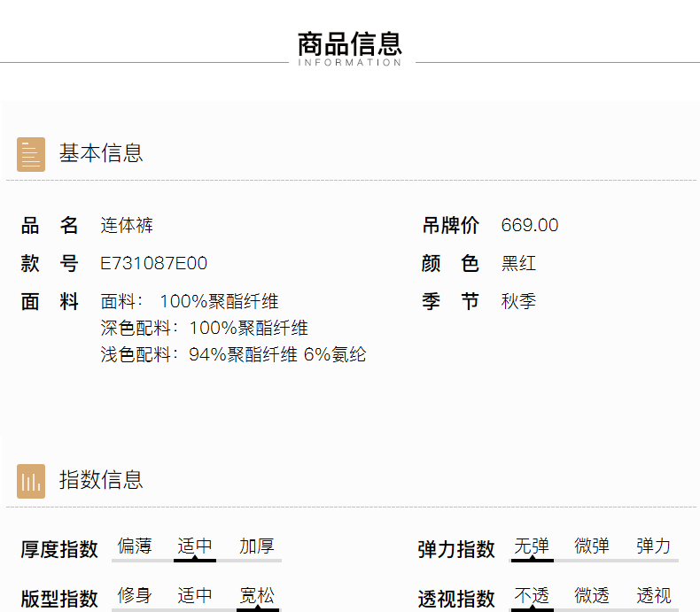The height and width of the screenshot is (612, 700).
Task: Pick 弹力 in the 弹力指数 row
Action: click(654, 546)
